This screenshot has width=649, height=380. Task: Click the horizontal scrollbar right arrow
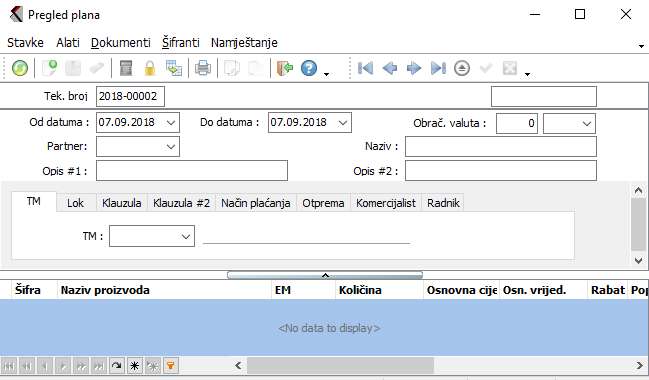pos(639,366)
